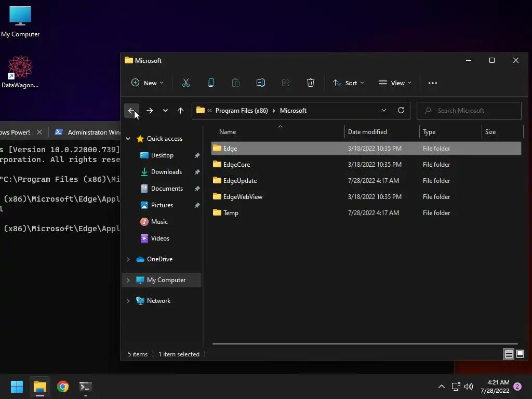532x399 pixels.
Task: Click File Explorer taskbar icon
Action: pos(40,387)
